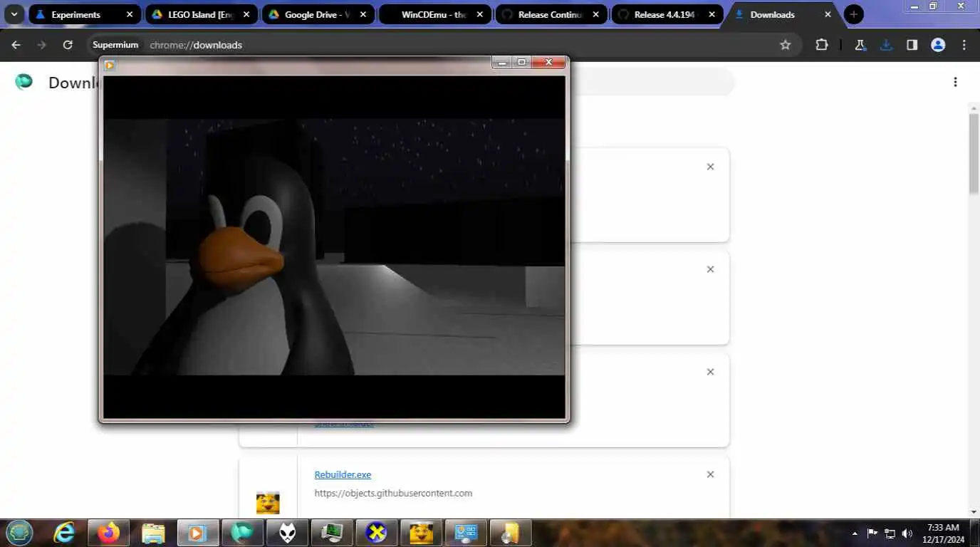Minimize the video player window
Screen dimensions: 980x547
click(502, 63)
